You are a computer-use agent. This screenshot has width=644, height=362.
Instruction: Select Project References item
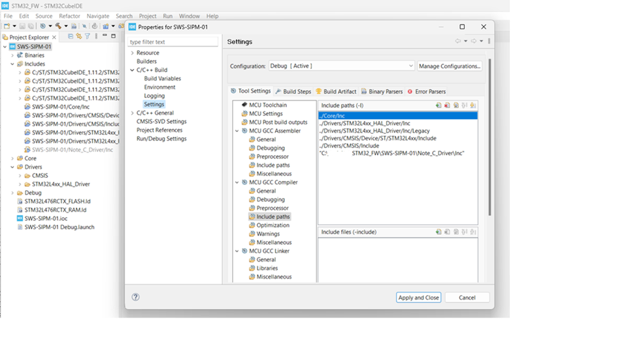pos(159,130)
